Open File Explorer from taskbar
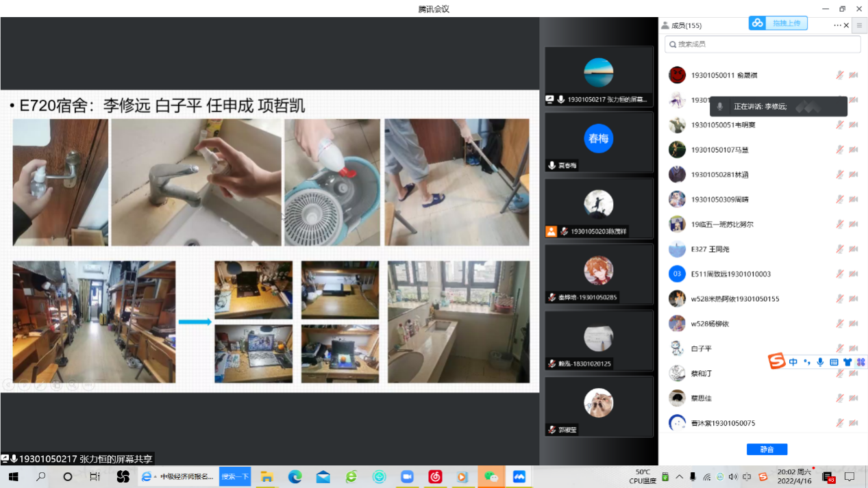This screenshot has width=868, height=488. pos(267,476)
